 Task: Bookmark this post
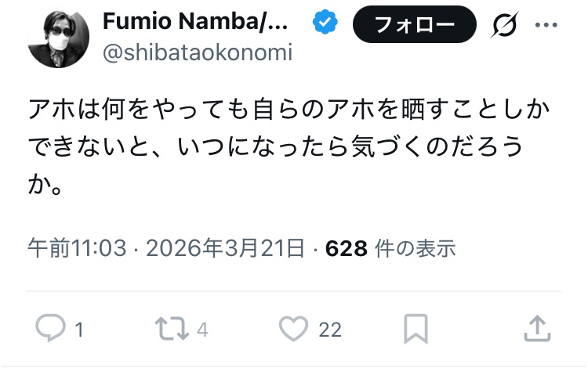[x=416, y=329]
